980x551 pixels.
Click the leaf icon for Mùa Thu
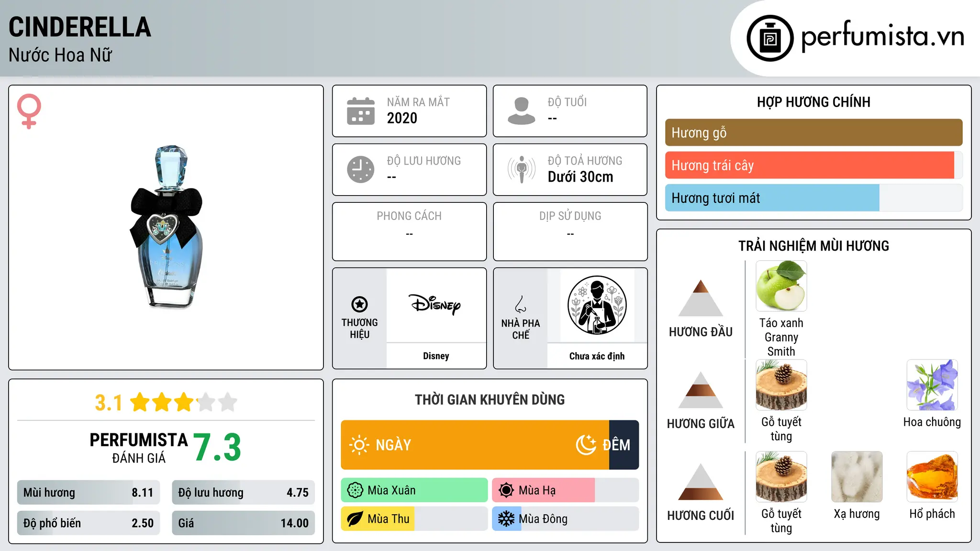[x=355, y=519]
